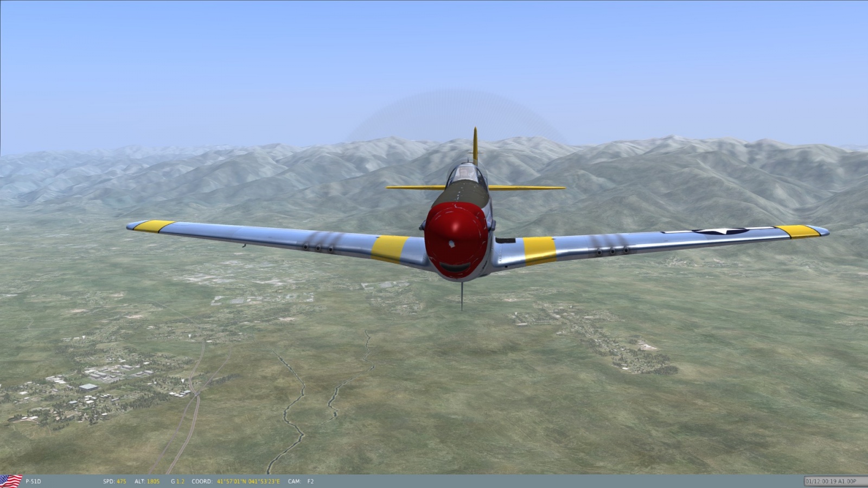This screenshot has width=868, height=488.
Task: Click the mission time box reading 01/12:00:19
Action: point(830,481)
